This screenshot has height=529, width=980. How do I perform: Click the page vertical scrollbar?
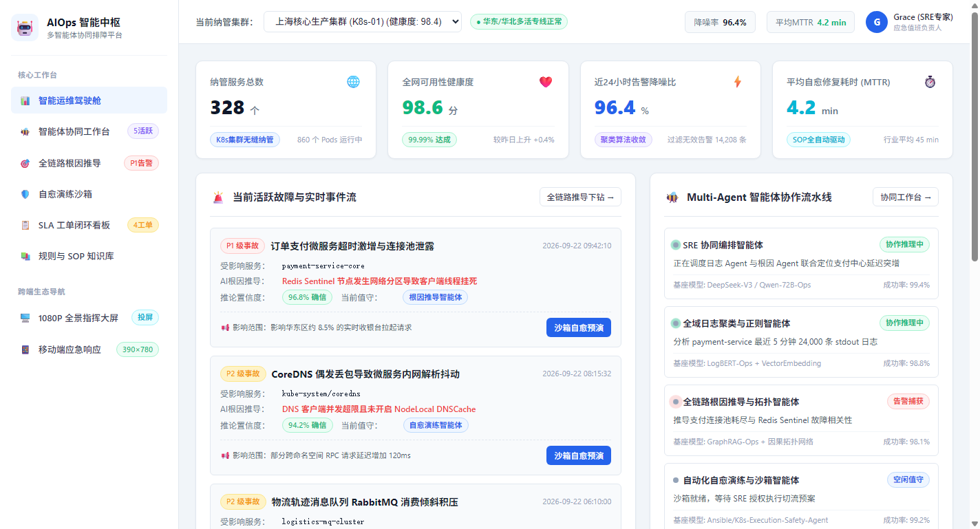[x=974, y=138]
